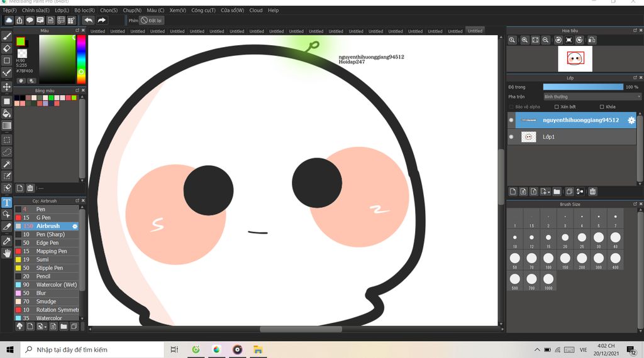Open File Explorer from taskbar

[258, 350]
